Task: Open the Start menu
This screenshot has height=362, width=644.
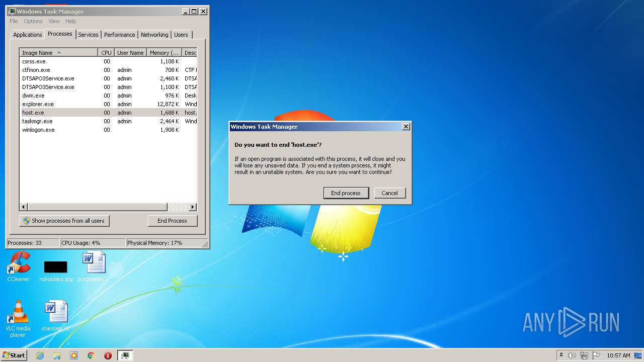Action: pyautogui.click(x=14, y=355)
